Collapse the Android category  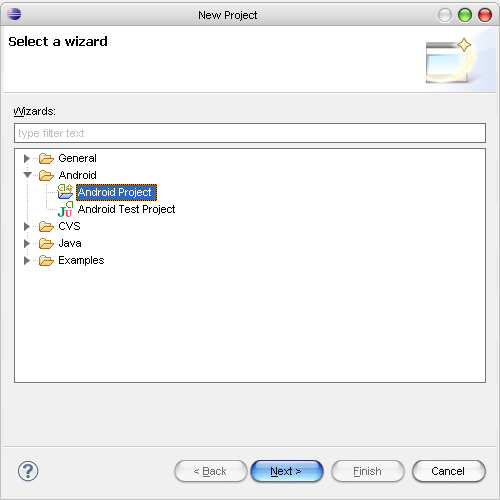point(28,175)
